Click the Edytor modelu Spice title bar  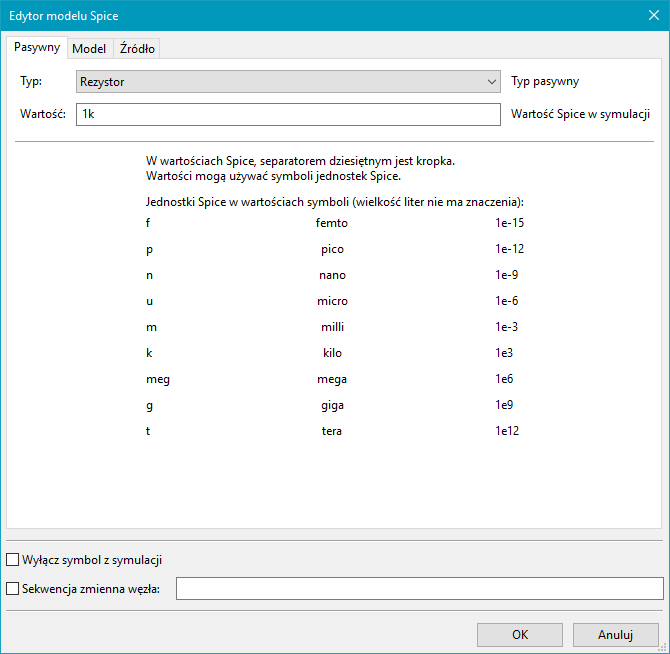pyautogui.click(x=300, y=16)
